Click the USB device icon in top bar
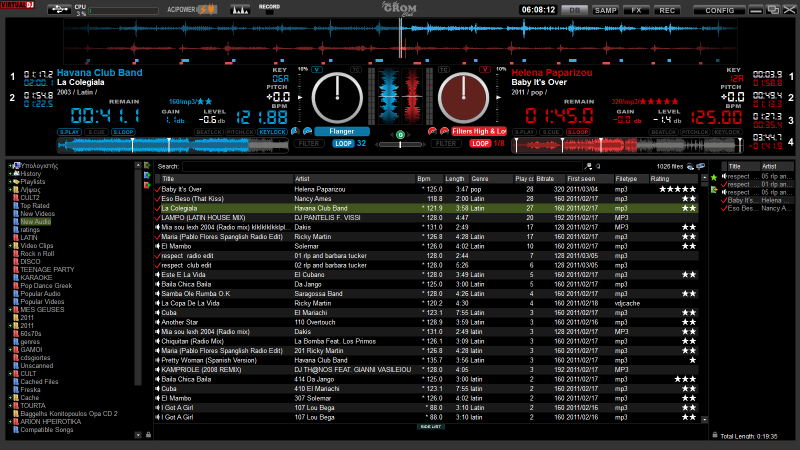 pyautogui.click(x=59, y=9)
